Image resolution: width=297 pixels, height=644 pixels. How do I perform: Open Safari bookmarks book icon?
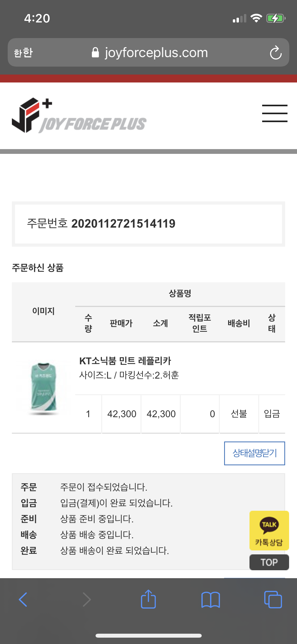[210, 600]
